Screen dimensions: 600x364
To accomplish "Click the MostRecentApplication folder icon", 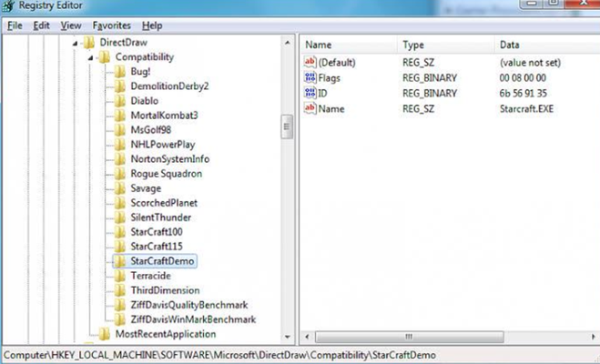I will coord(104,334).
